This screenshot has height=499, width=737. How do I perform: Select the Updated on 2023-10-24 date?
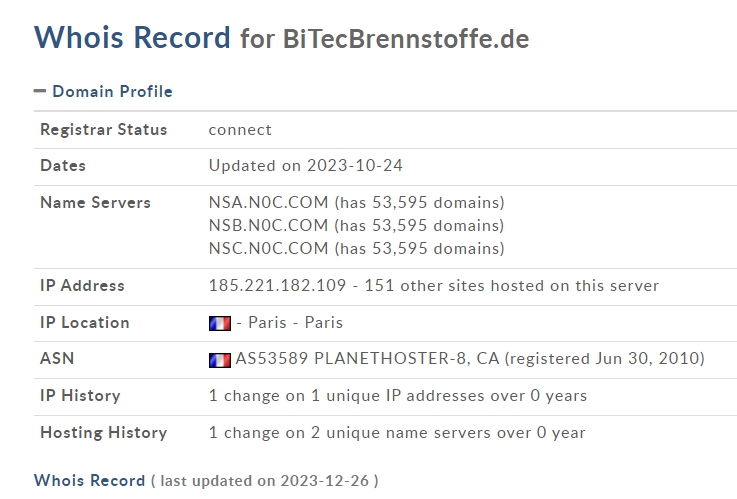coord(306,165)
